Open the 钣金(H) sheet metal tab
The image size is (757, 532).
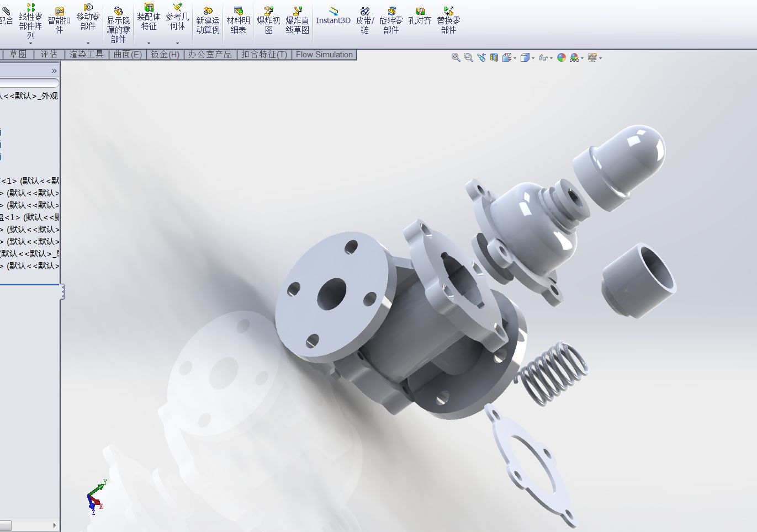165,55
